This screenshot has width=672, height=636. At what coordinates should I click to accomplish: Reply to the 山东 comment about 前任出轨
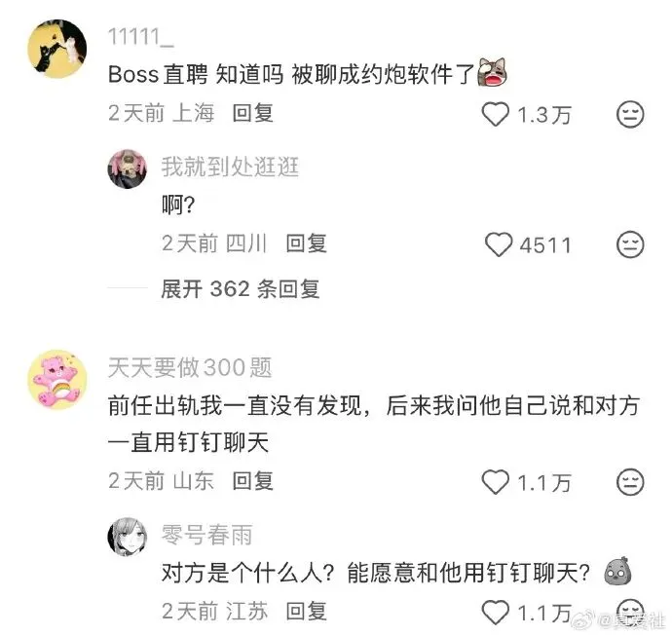click(x=253, y=481)
